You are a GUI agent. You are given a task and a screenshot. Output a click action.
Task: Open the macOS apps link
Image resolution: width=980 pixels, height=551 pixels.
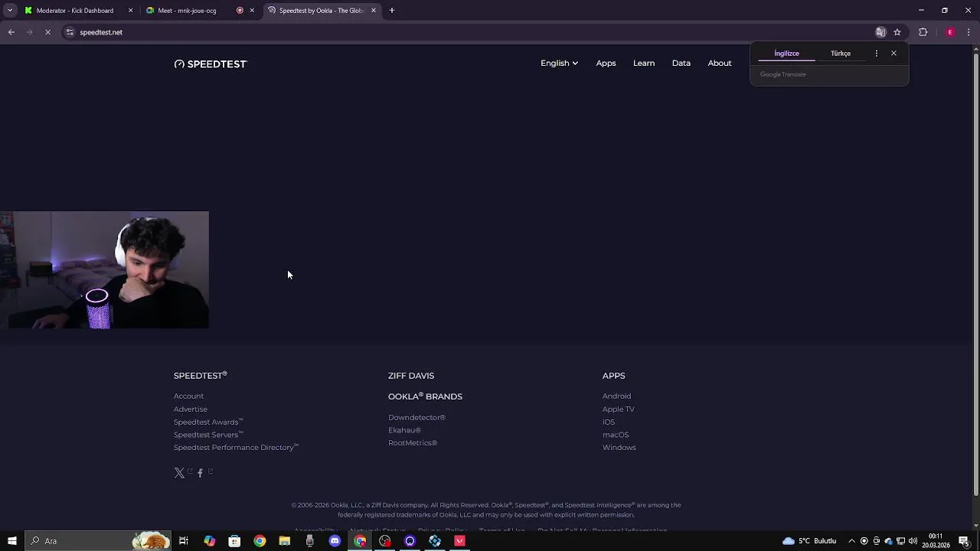[616, 435]
